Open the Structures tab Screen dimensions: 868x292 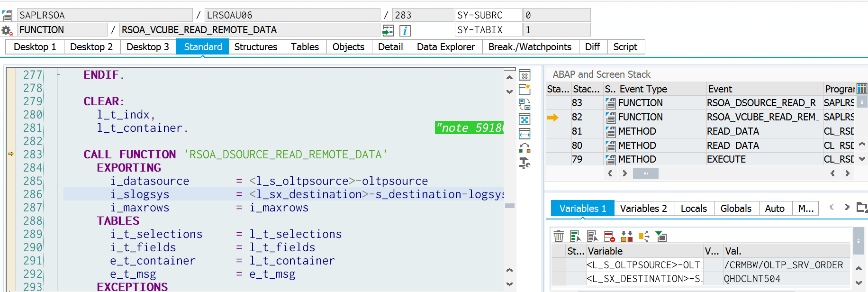256,47
